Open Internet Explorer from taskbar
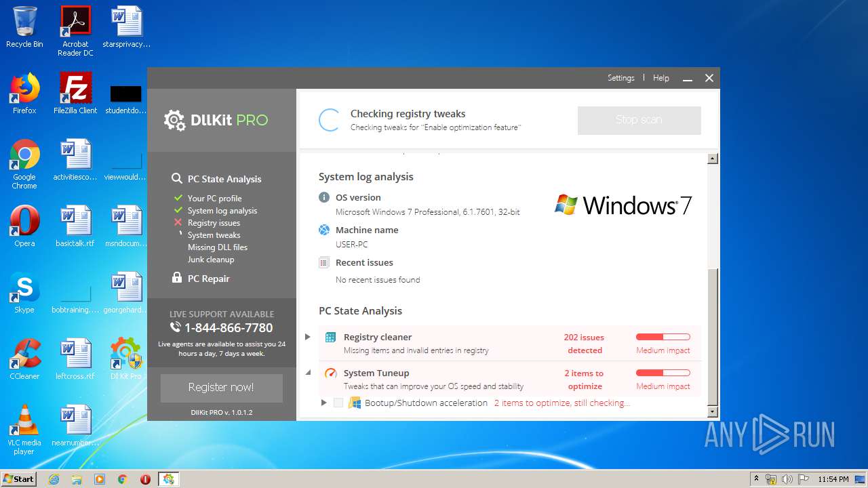 point(54,479)
